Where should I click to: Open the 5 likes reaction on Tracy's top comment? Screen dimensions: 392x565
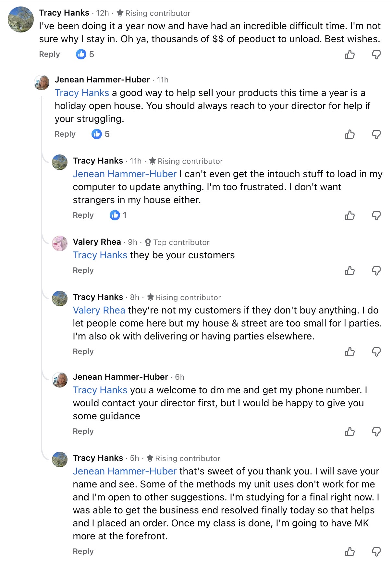pos(85,54)
